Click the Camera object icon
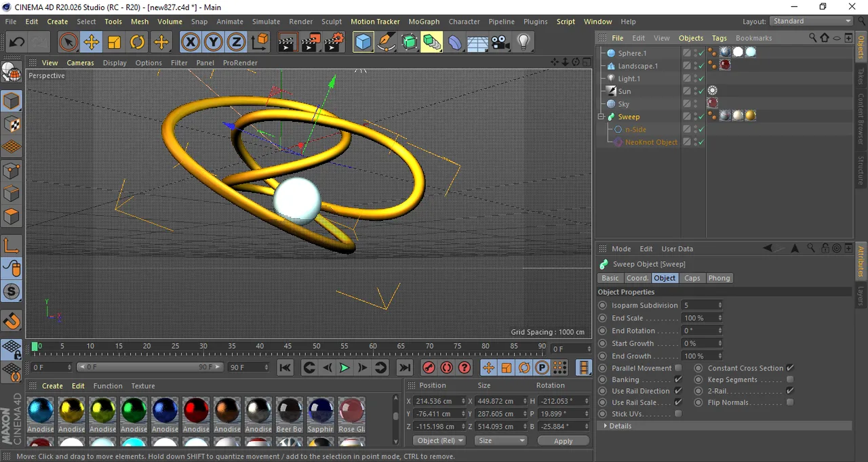 (500, 43)
